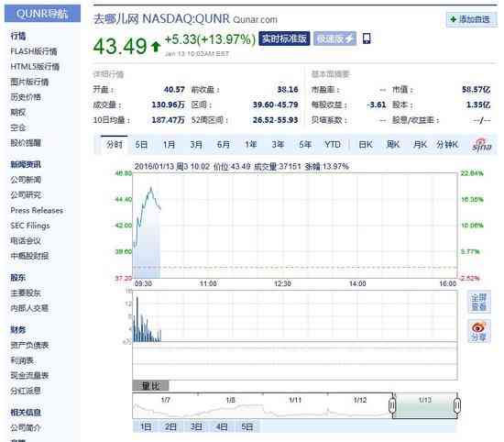Switch to the 日K candlestick tab

click(x=366, y=145)
